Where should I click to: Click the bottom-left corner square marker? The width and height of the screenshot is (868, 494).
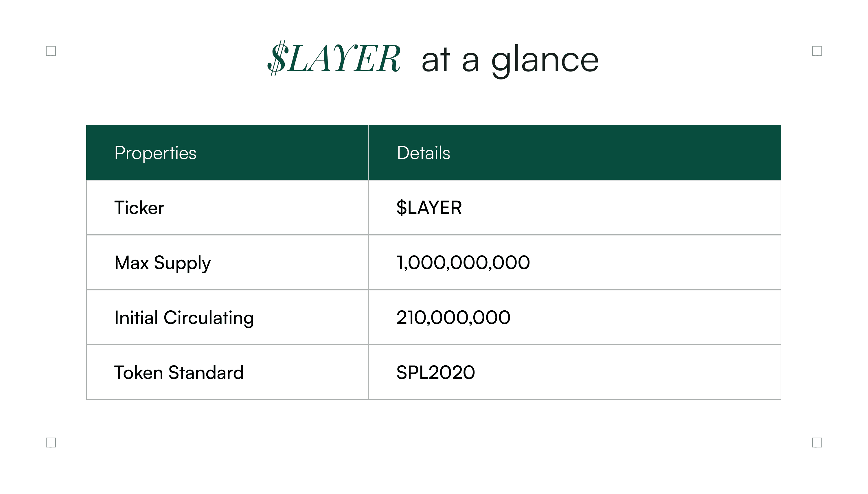click(x=51, y=443)
